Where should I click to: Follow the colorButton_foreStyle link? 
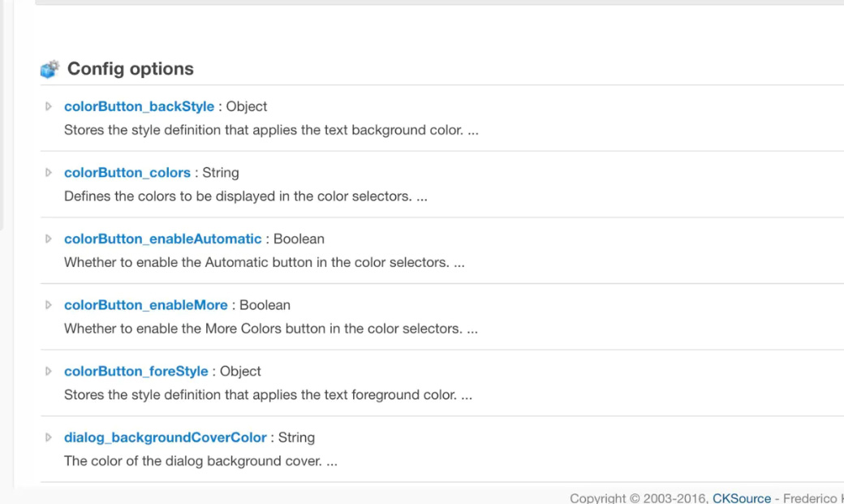coord(136,372)
